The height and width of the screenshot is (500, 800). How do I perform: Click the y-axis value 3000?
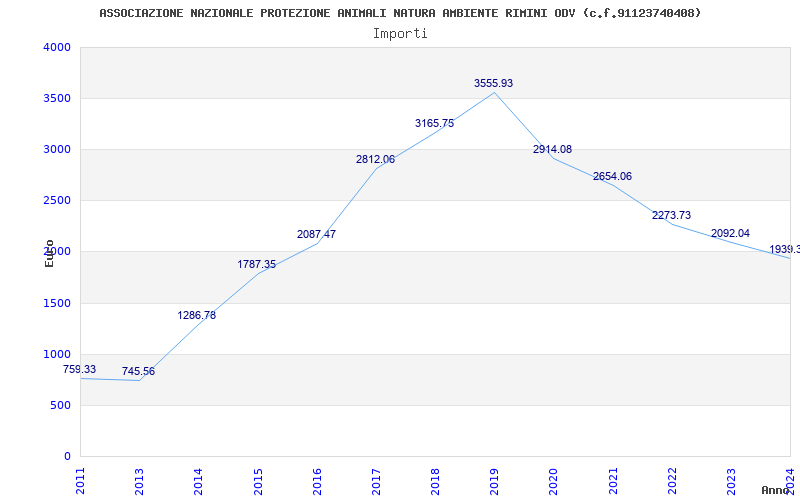click(57, 149)
